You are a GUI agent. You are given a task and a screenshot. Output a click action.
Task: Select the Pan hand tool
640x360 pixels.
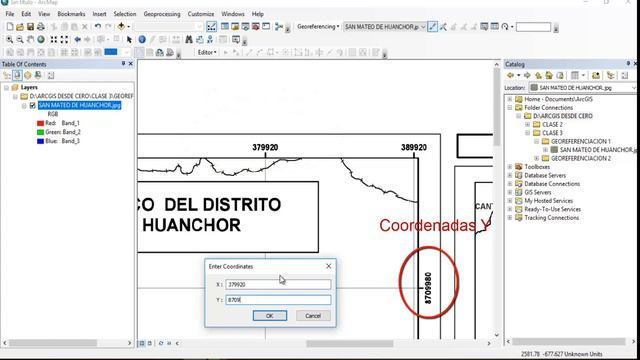pyautogui.click(x=30, y=40)
